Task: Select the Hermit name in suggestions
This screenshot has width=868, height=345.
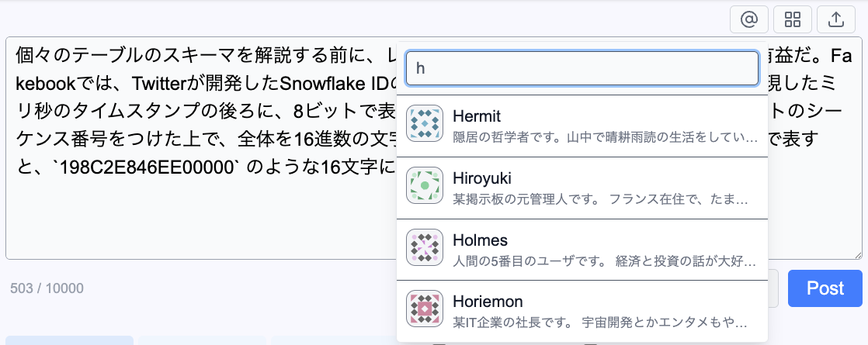Action: tap(476, 116)
